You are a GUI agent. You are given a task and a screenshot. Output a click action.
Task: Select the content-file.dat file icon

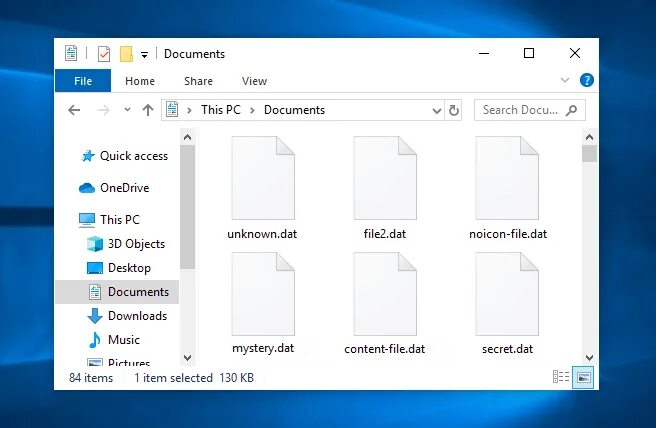[x=385, y=294]
